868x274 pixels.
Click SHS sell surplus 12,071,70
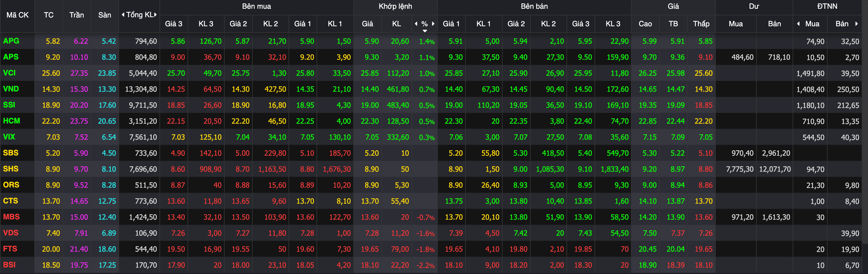tap(775, 169)
